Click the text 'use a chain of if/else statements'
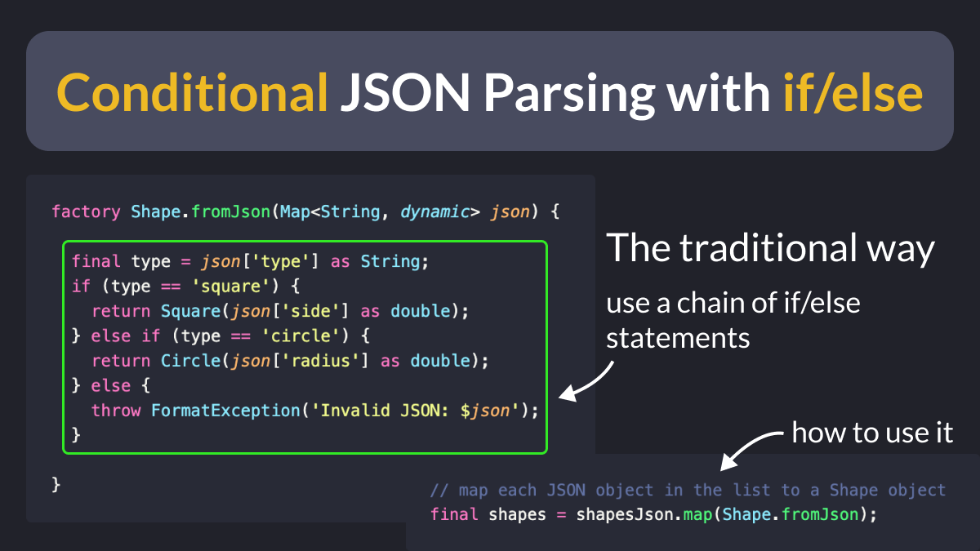Viewport: 980px width, 551px height. 733,320
